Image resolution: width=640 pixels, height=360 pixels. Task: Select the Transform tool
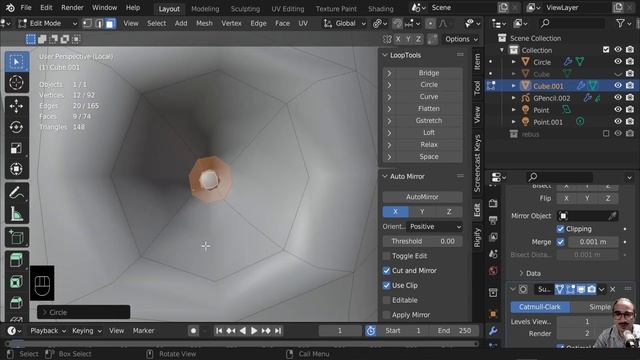16,169
